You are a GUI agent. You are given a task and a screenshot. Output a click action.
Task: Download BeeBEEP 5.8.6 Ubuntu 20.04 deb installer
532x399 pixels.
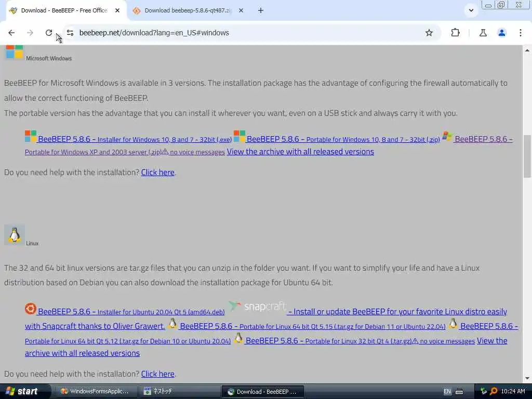point(131,312)
